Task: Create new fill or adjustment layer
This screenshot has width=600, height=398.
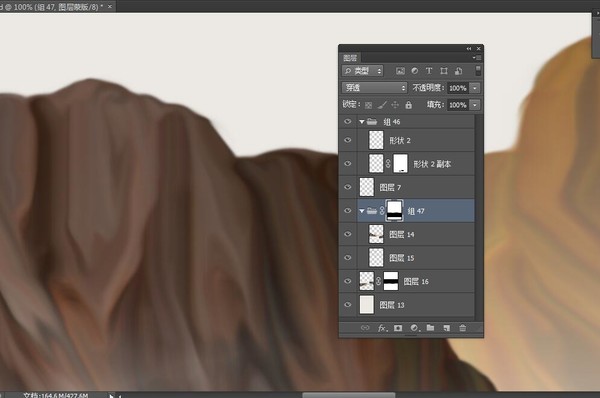Action: coord(415,328)
